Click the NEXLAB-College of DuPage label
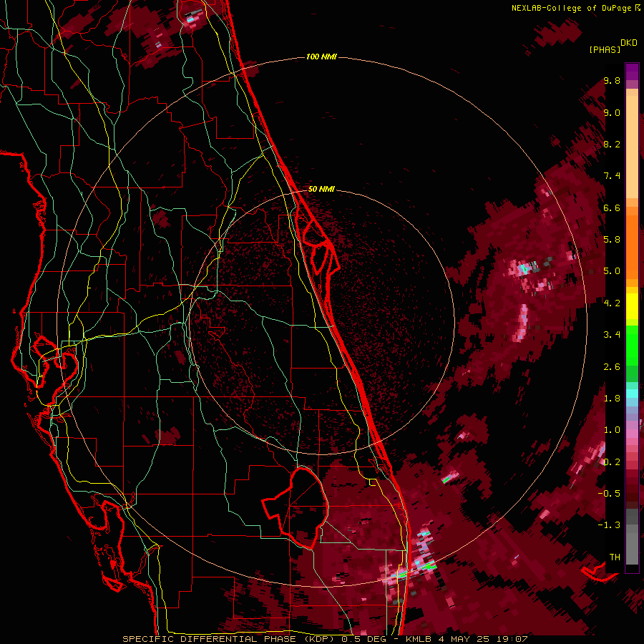Viewport: 644px width, 644px height. click(x=571, y=8)
